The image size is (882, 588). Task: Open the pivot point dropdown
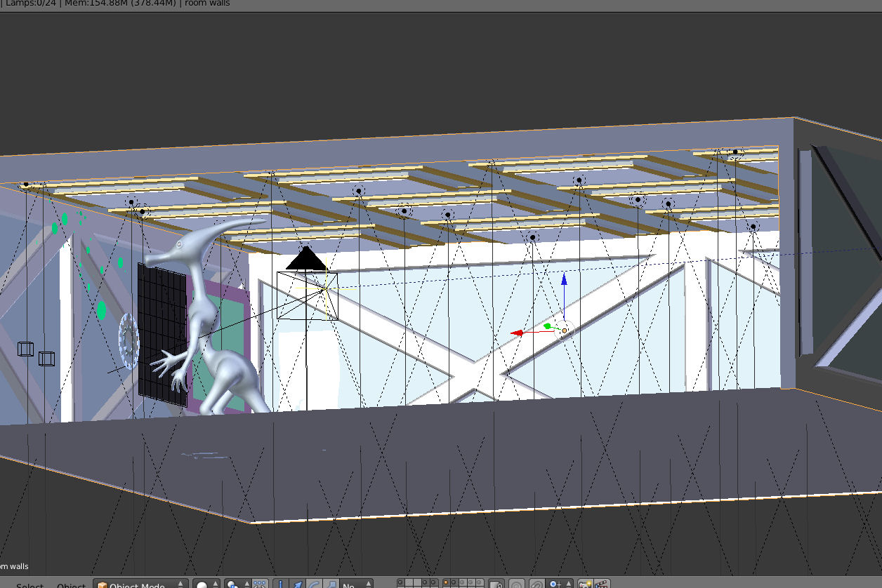[237, 584]
